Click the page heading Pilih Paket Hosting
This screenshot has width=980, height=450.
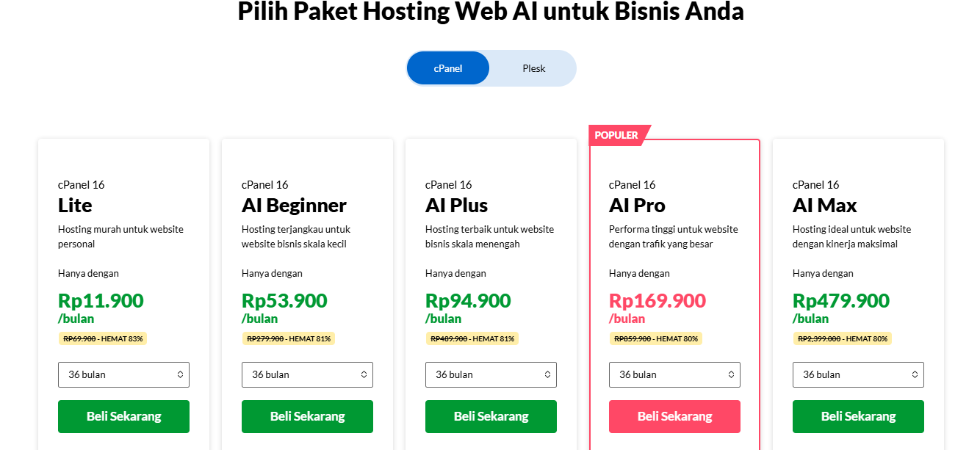pos(490,12)
